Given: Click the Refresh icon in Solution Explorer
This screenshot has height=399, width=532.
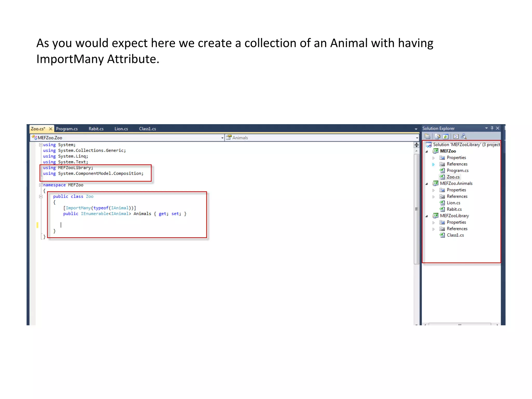Looking at the screenshot, I should [x=446, y=136].
